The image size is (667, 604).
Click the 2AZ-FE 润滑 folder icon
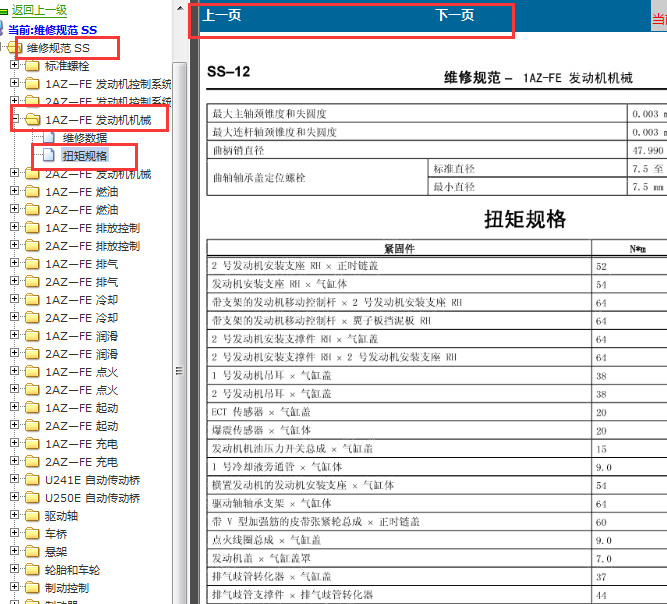pyautogui.click(x=32, y=354)
